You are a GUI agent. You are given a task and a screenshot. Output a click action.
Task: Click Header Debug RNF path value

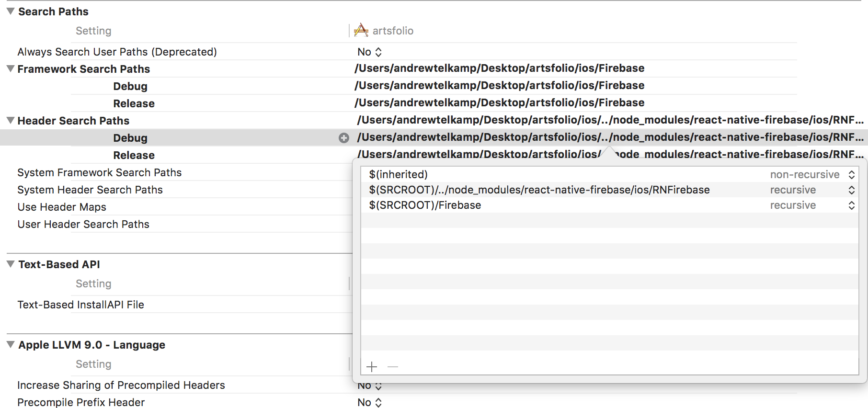[x=611, y=137]
